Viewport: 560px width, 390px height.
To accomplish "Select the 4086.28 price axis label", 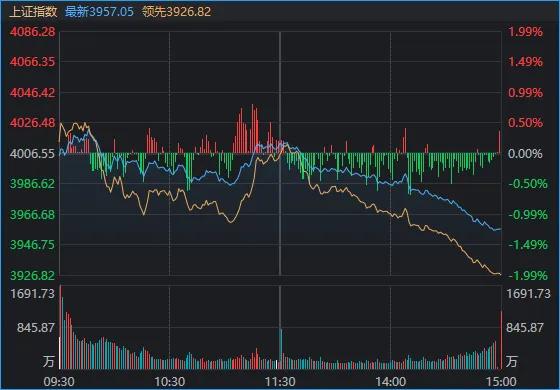I will (33, 32).
